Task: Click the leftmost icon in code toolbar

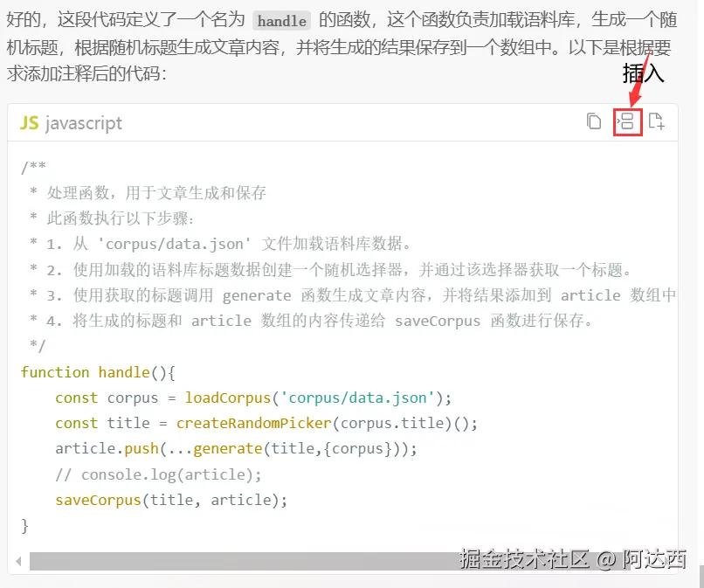Action: [x=595, y=121]
